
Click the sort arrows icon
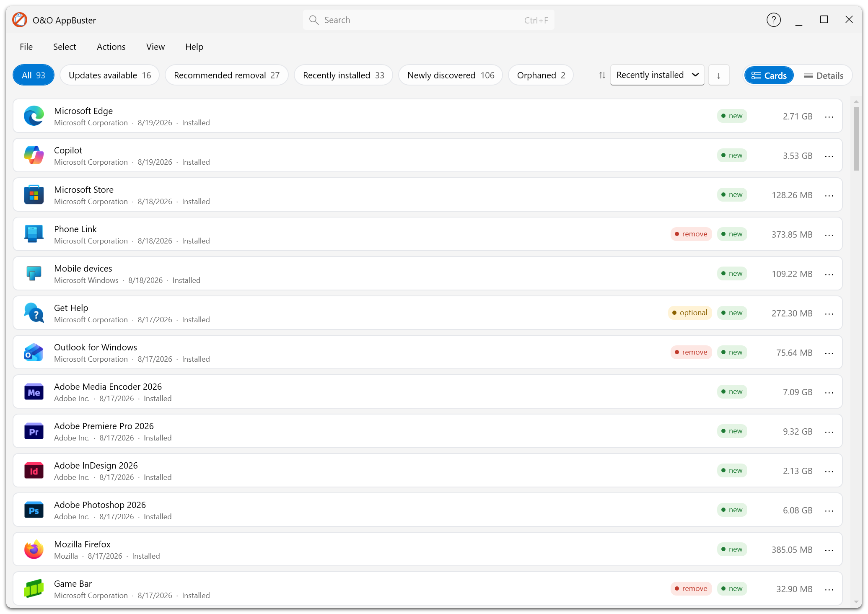click(602, 75)
